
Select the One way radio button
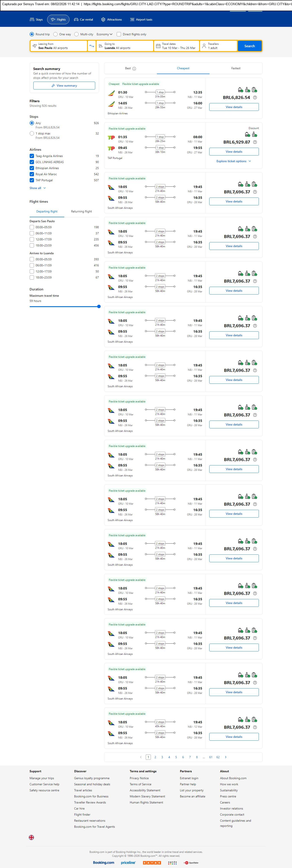point(56,34)
